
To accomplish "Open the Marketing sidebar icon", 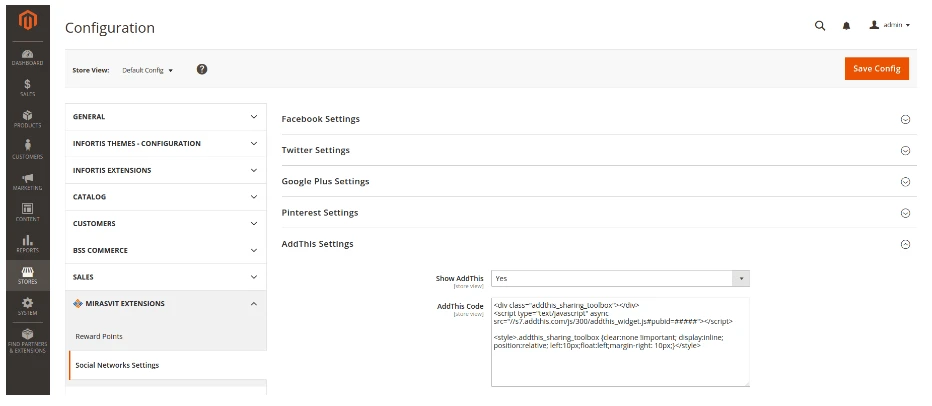I will [27, 181].
